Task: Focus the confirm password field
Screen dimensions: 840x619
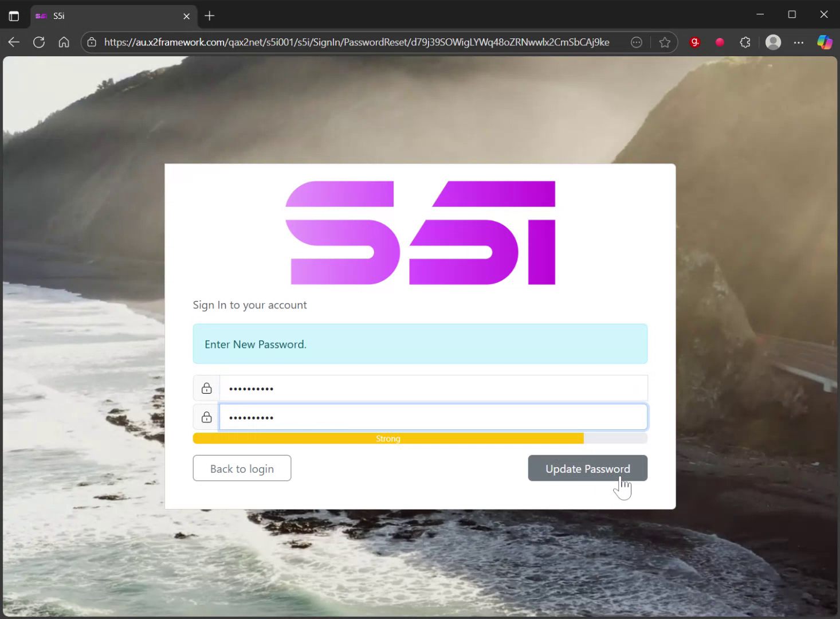Action: coord(434,417)
